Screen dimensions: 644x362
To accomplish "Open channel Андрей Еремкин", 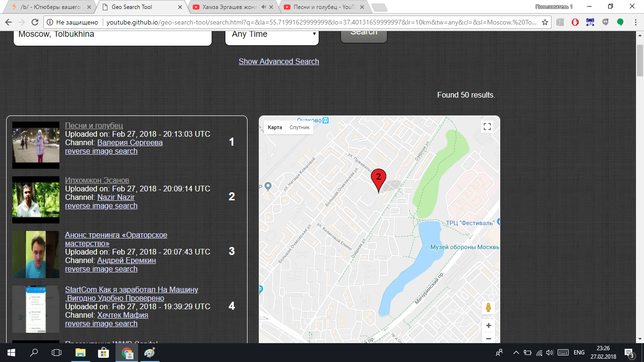I will (126, 260).
